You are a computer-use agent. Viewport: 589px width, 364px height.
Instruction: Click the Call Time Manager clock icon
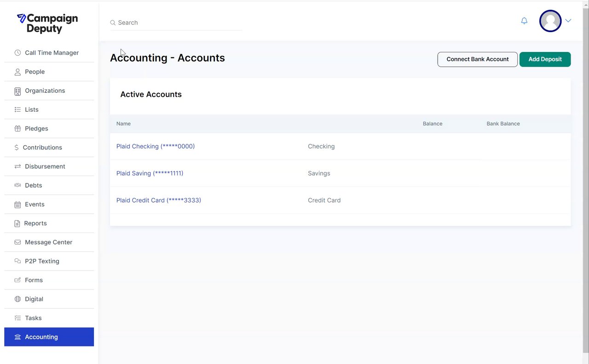pyautogui.click(x=17, y=53)
